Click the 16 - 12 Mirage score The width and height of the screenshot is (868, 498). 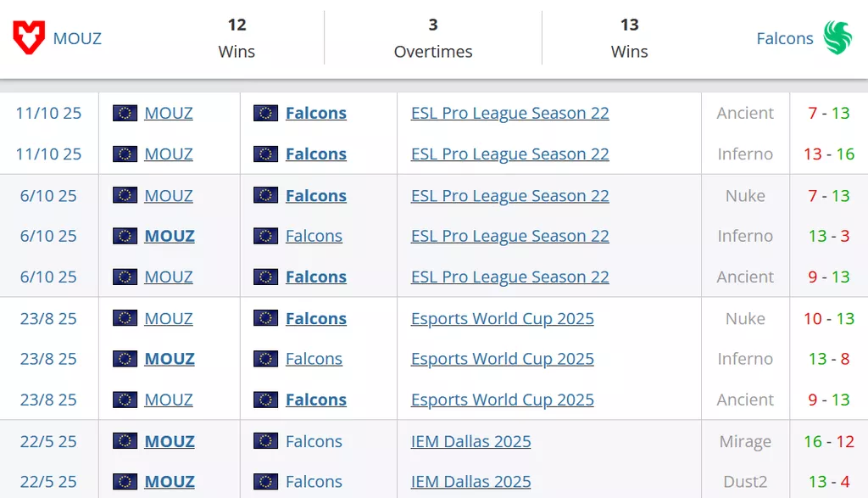coord(829,441)
